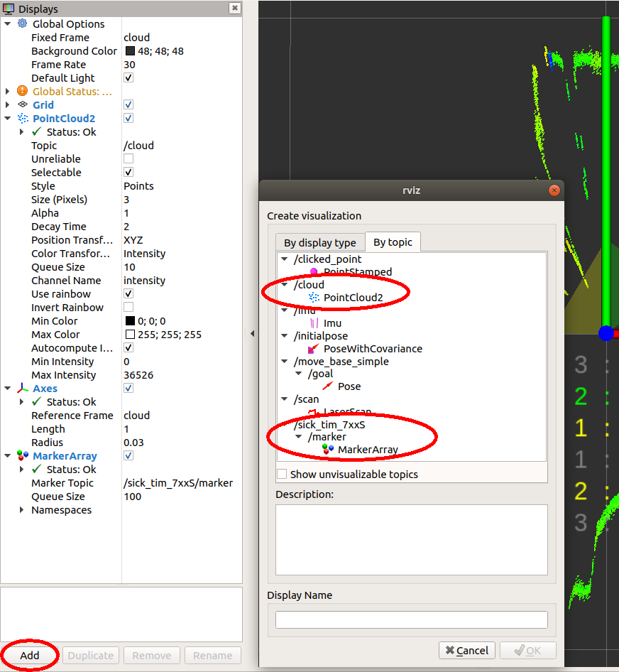This screenshot has height=672, width=619.
Task: Select the Grid display icon
Action: click(22, 104)
